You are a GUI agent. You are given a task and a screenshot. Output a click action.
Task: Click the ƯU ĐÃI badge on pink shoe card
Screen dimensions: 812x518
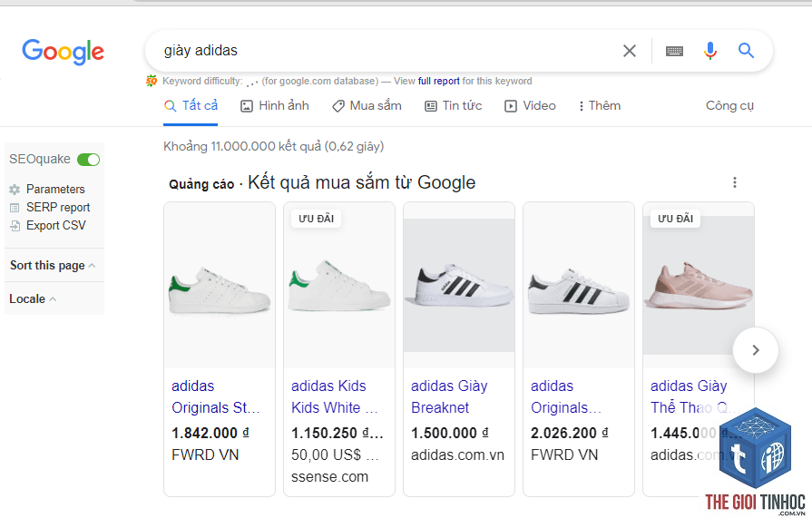click(675, 219)
